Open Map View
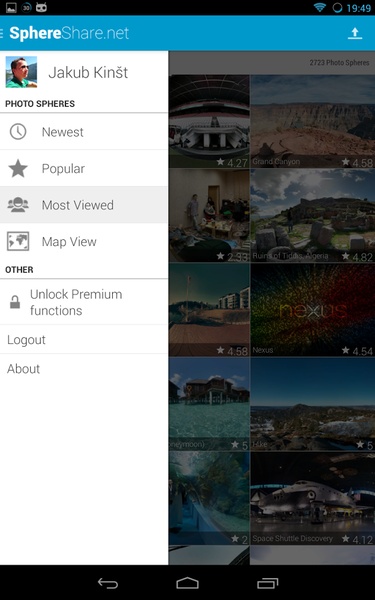The height and width of the screenshot is (600, 375). click(x=84, y=241)
